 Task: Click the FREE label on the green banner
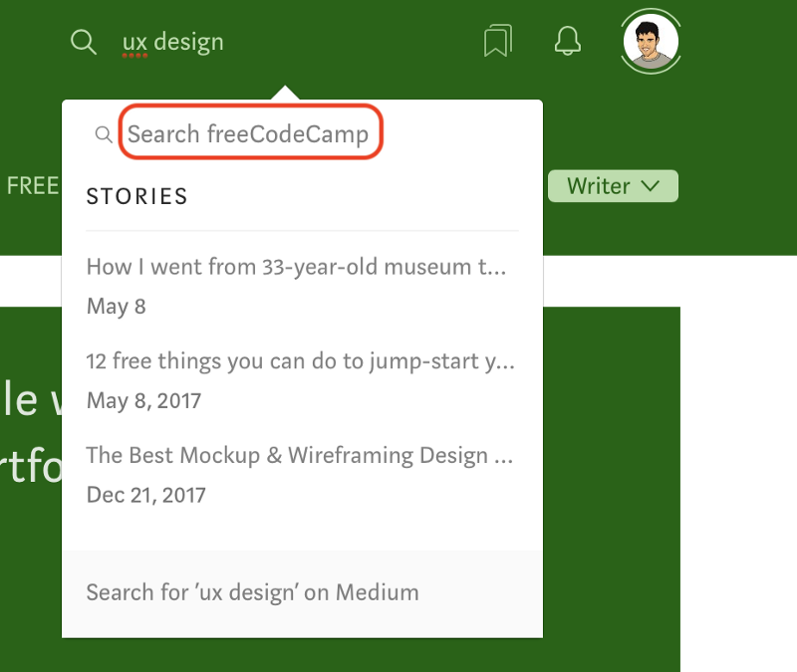[33, 186]
